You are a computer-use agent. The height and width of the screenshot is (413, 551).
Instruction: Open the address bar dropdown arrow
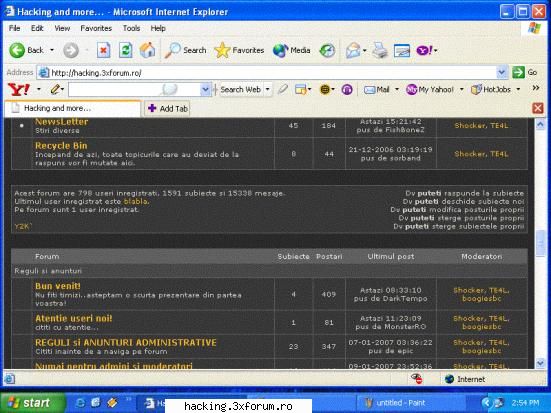(502, 72)
